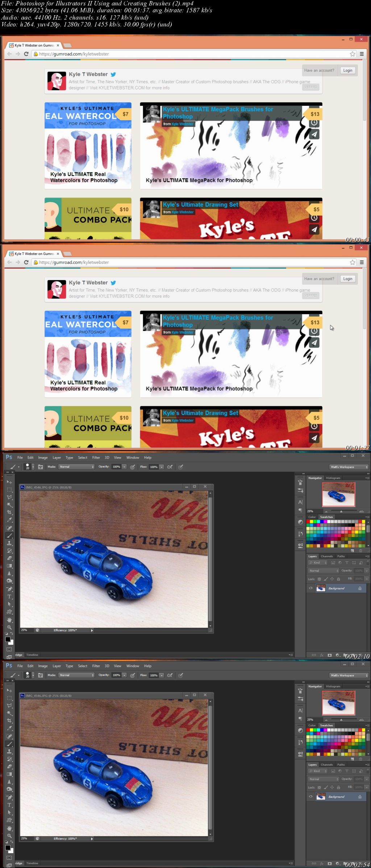In the 00:02:54 frame, pick the Zoom tool
Viewport: 371px width, 868px height.
coord(9,836)
